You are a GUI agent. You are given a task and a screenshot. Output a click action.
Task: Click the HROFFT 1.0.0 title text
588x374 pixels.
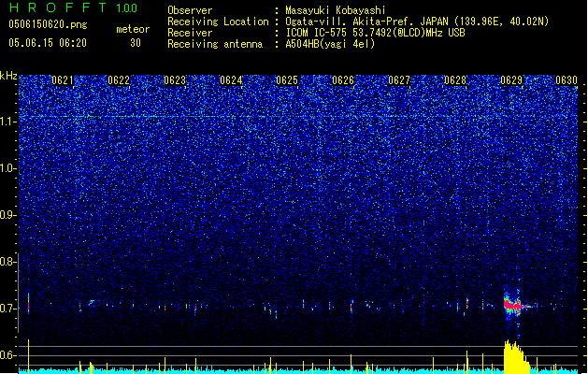click(74, 7)
